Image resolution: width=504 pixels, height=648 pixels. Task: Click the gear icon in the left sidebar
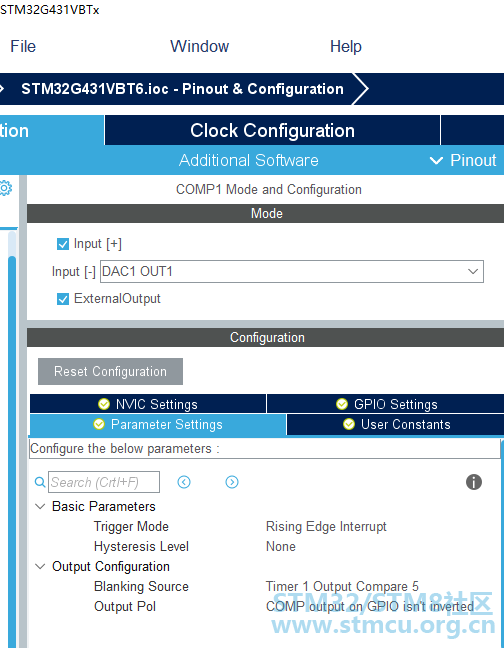tap(5, 188)
